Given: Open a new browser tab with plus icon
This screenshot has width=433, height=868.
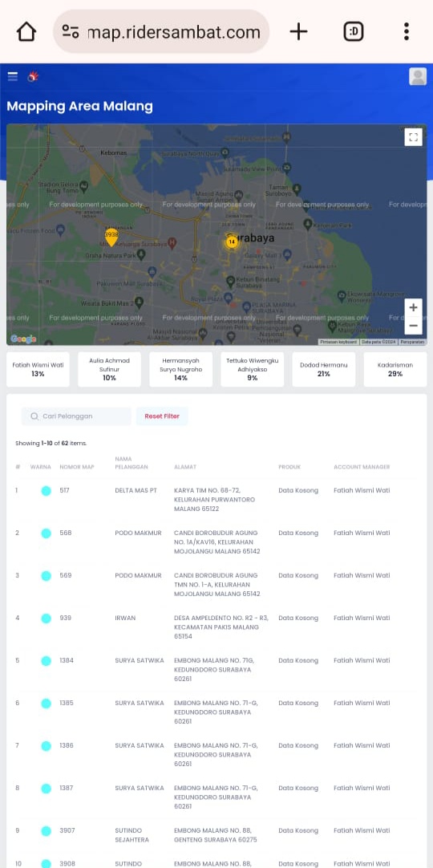Looking at the screenshot, I should coord(298,31).
